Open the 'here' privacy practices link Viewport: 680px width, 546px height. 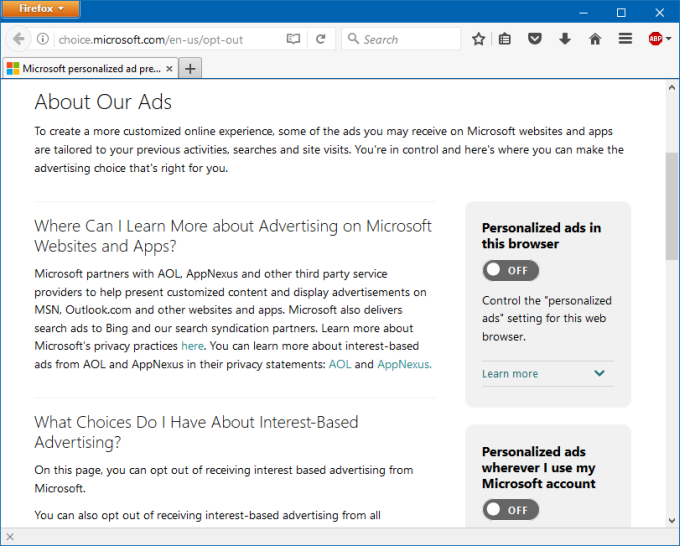pyautogui.click(x=192, y=346)
